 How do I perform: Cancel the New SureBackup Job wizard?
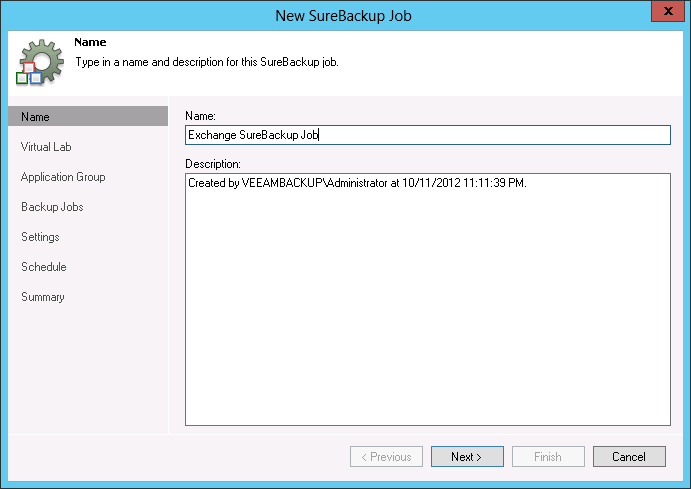pos(629,457)
